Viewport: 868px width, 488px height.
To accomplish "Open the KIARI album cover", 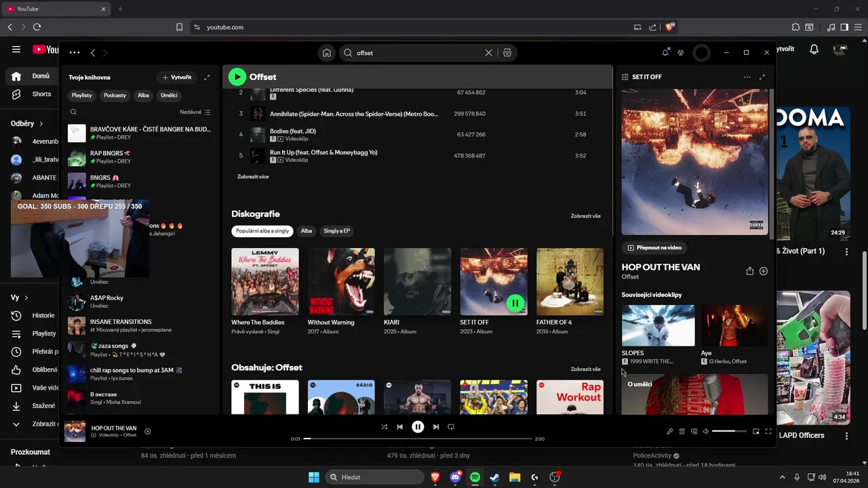I will [x=417, y=281].
